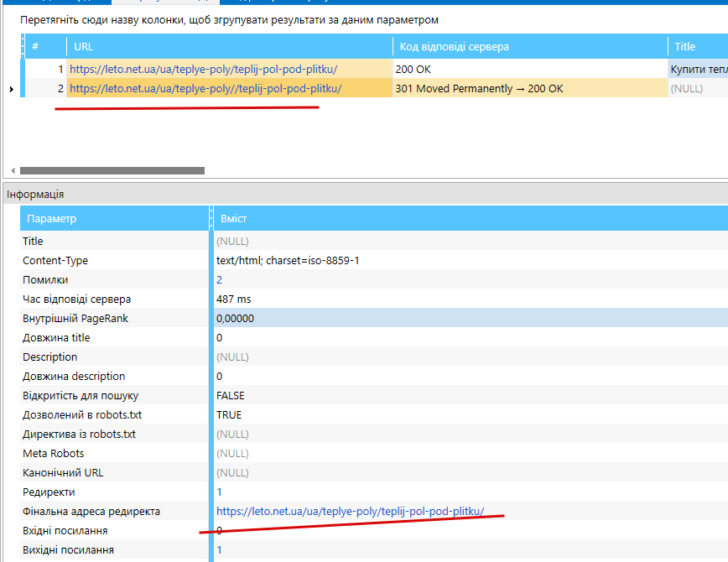Sort by the URL column header
The width and height of the screenshot is (728, 562).
(x=230, y=46)
